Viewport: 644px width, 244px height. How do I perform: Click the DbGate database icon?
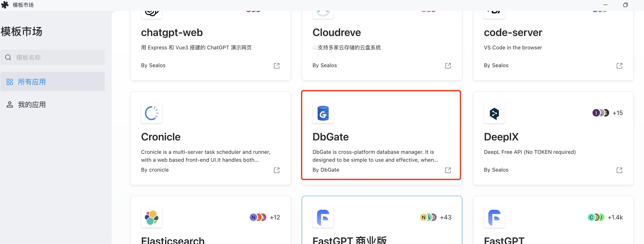tap(323, 113)
